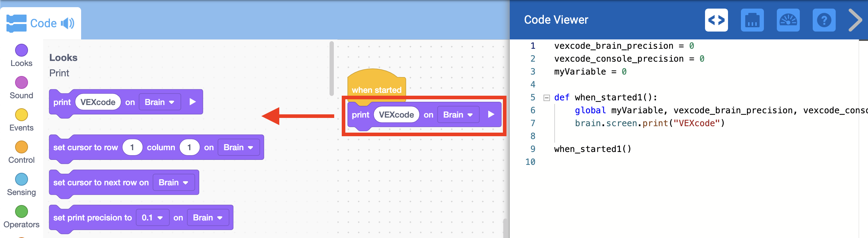Run the highlighted print VEXcode block
Screen dimensions: 868x238
pos(491,114)
